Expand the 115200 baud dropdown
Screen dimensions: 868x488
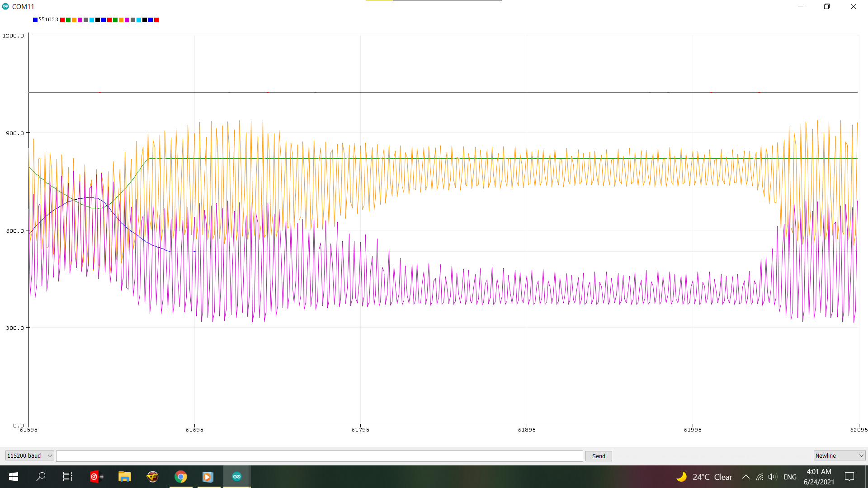[x=29, y=455]
